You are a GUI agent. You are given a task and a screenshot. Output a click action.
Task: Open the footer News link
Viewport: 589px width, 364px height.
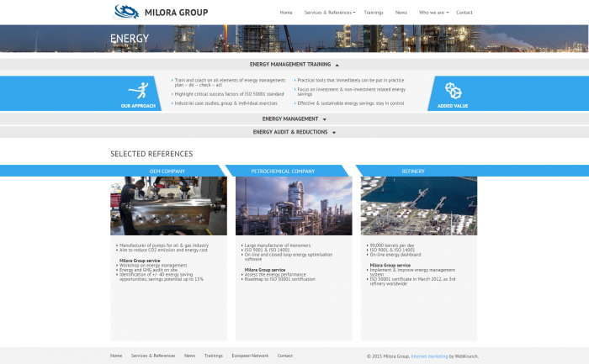pyautogui.click(x=189, y=356)
